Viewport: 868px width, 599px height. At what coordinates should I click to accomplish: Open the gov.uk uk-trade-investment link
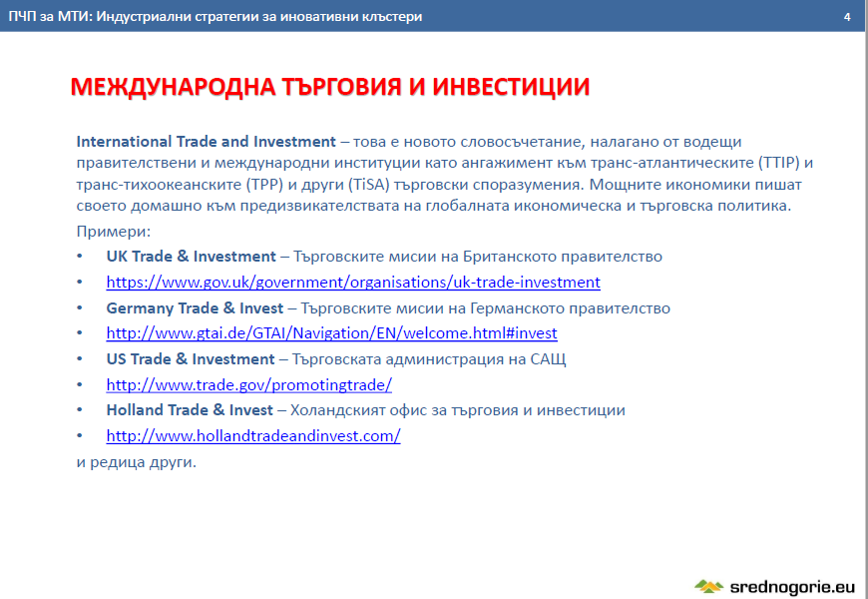coord(353,283)
